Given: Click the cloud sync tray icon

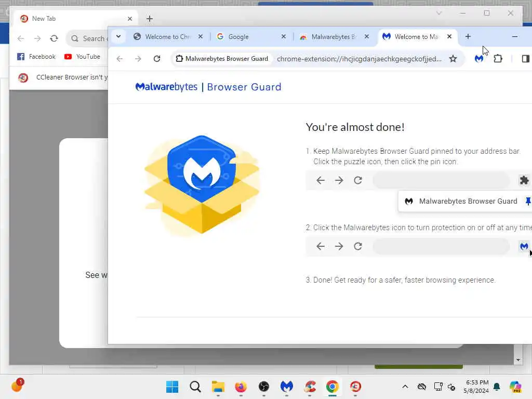Looking at the screenshot, I should pos(422,387).
